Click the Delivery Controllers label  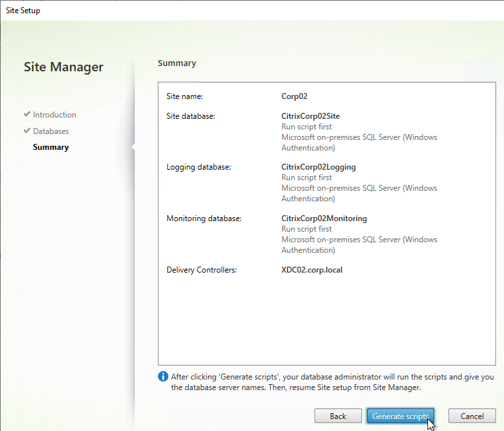(x=201, y=270)
